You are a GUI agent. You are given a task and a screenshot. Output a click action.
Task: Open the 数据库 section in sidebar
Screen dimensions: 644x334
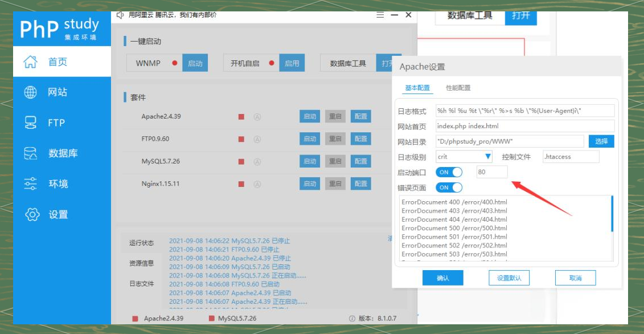pyautogui.click(x=61, y=153)
